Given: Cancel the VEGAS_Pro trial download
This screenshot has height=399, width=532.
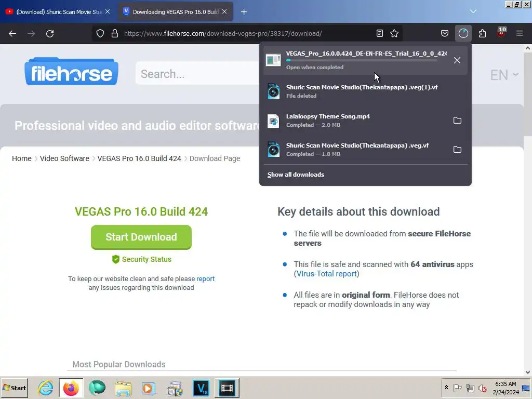Looking at the screenshot, I should (457, 60).
